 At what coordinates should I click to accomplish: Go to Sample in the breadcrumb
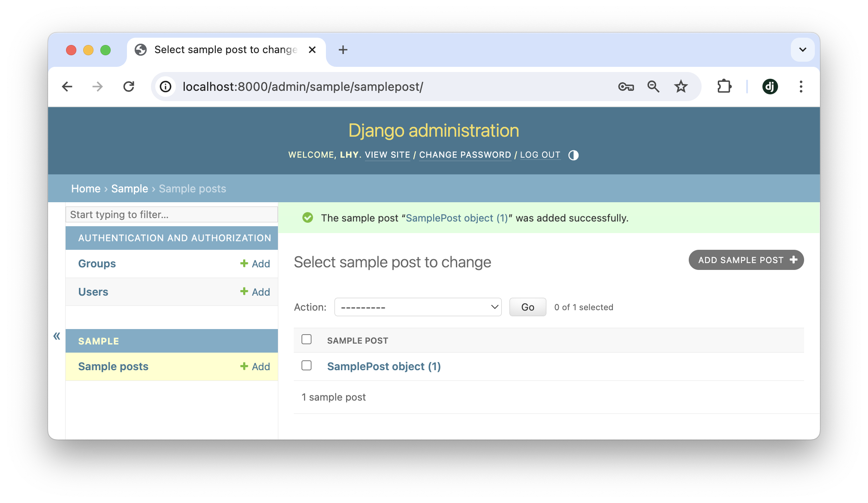(130, 189)
